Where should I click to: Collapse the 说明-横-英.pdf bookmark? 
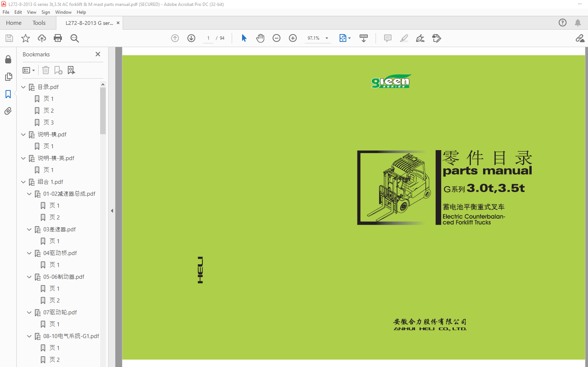[23, 158]
